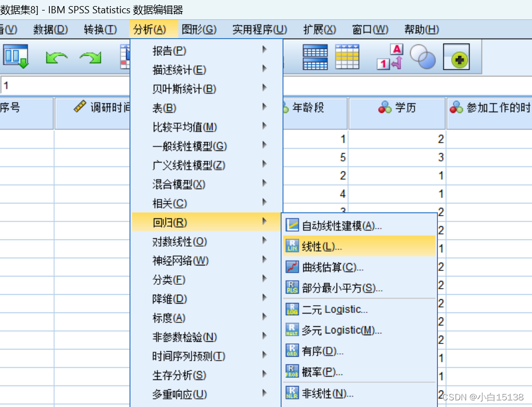Click the MULT multinomial logistic icon
532x407 pixels.
(x=292, y=330)
